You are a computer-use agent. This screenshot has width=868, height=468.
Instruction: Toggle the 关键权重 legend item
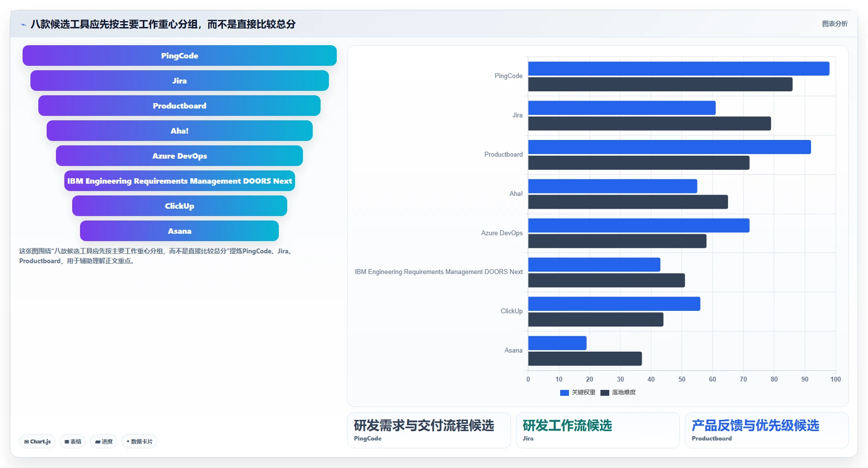click(x=578, y=392)
